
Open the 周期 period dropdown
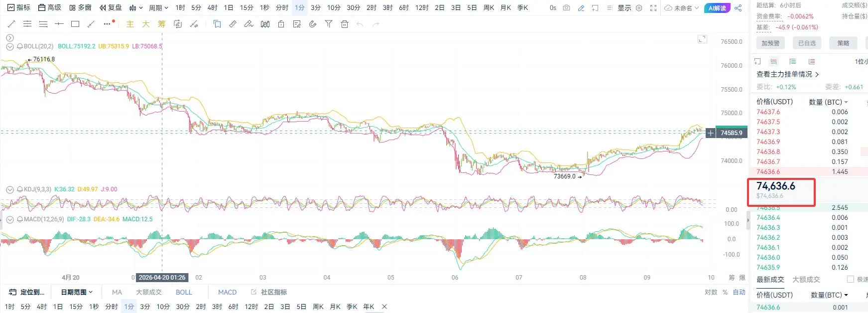click(159, 8)
